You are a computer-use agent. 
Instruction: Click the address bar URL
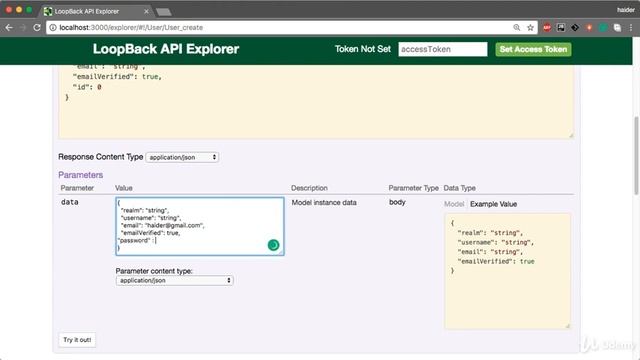pyautogui.click(x=131, y=27)
